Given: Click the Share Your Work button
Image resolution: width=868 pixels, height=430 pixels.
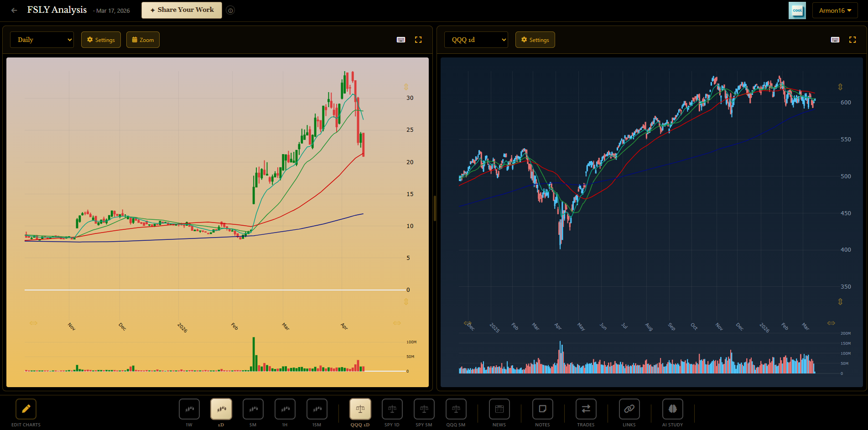Looking at the screenshot, I should [x=182, y=10].
